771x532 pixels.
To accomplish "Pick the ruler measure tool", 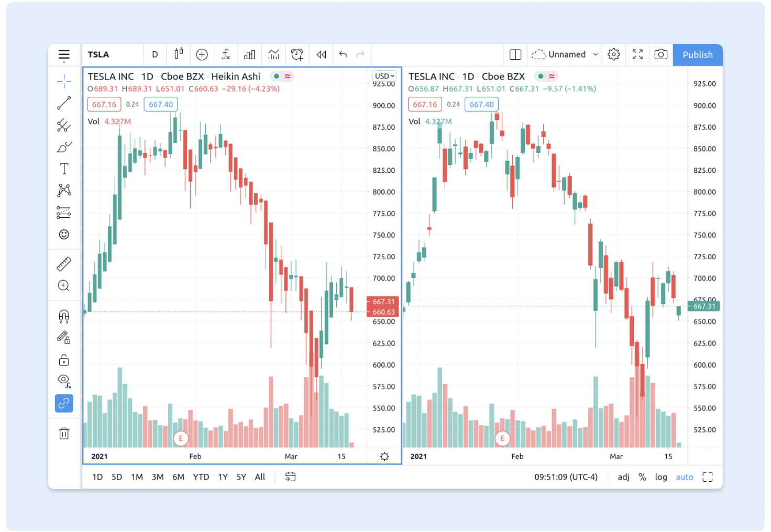I will pos(64,264).
